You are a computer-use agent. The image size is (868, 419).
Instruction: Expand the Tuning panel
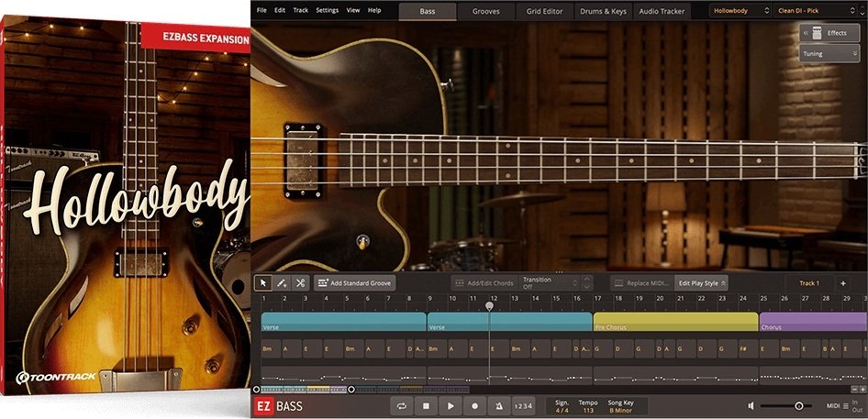(829, 54)
